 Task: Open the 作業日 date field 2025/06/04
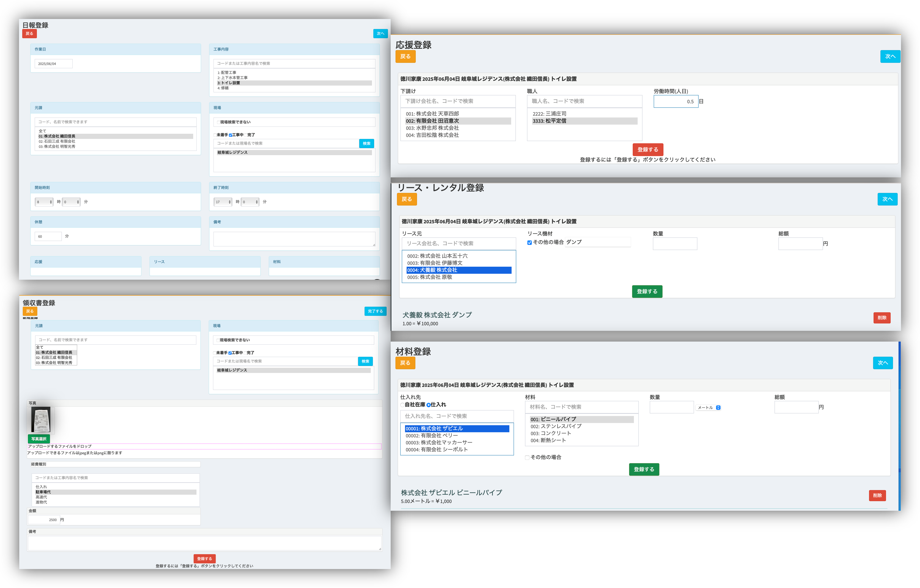coord(53,64)
